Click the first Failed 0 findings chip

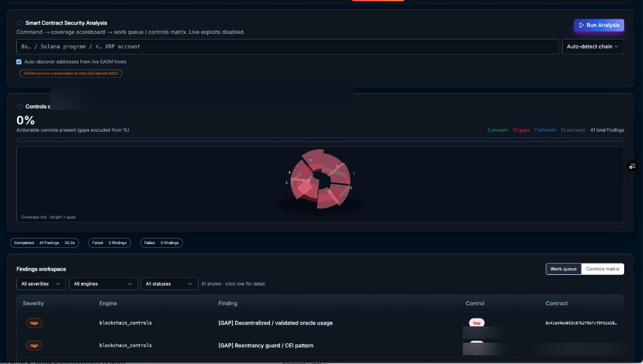point(109,243)
